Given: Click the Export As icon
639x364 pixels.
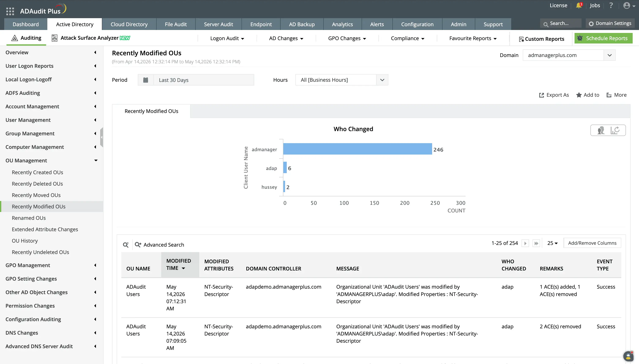Looking at the screenshot, I should coord(541,95).
